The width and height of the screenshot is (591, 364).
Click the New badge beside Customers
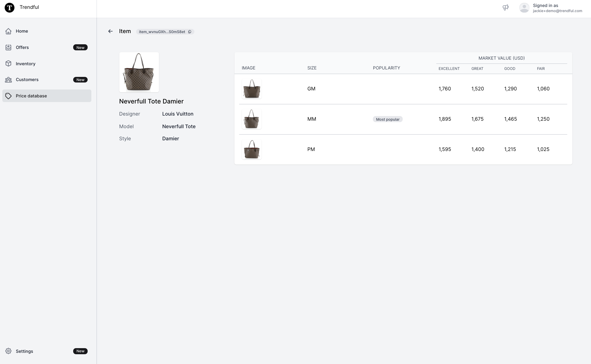click(80, 80)
